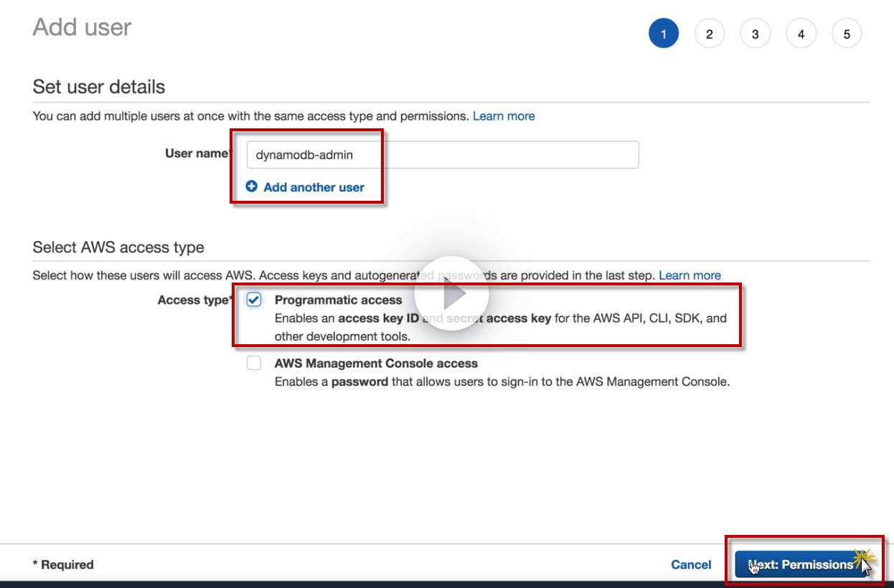Open Learn more link under access type
Image resolution: width=894 pixels, height=588 pixels.
tap(690, 275)
